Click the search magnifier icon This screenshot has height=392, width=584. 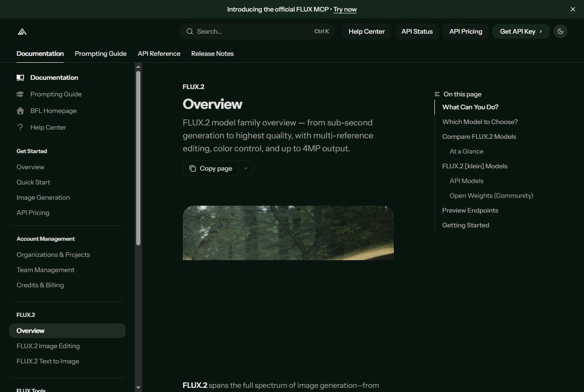click(190, 31)
